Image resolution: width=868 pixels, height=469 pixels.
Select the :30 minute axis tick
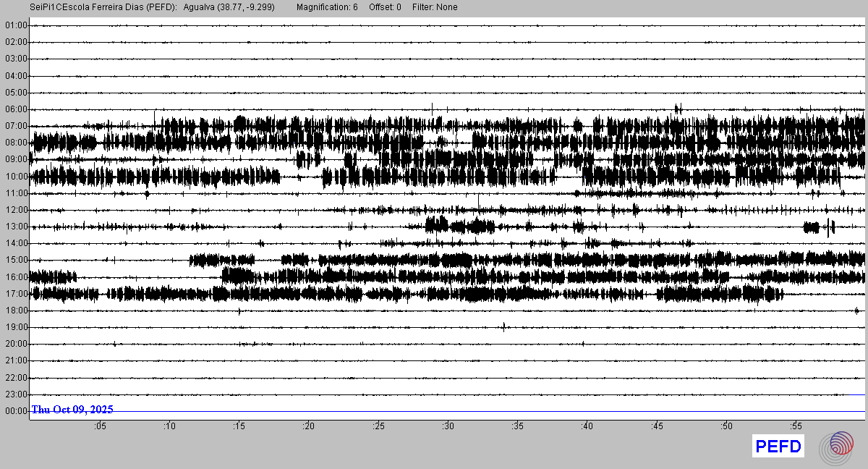(x=448, y=426)
